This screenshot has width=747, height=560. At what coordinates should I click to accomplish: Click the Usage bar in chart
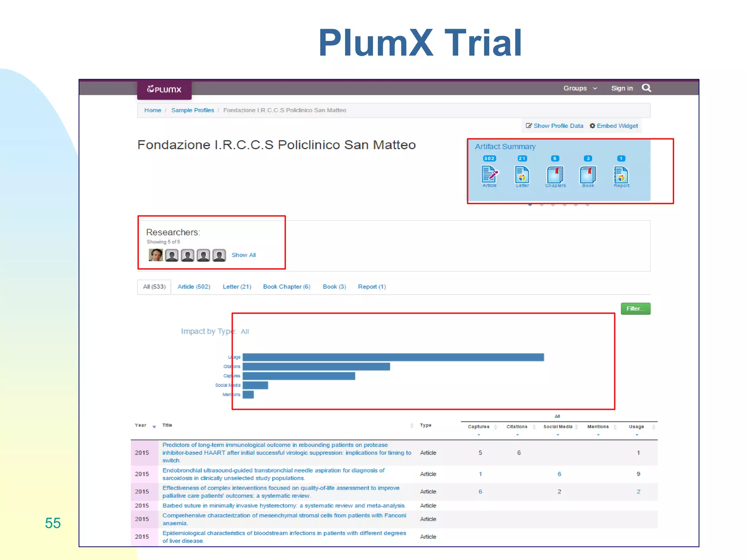[393, 357]
